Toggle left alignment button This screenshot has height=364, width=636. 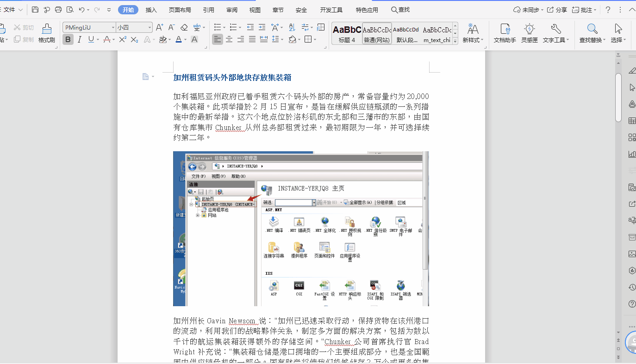click(218, 40)
